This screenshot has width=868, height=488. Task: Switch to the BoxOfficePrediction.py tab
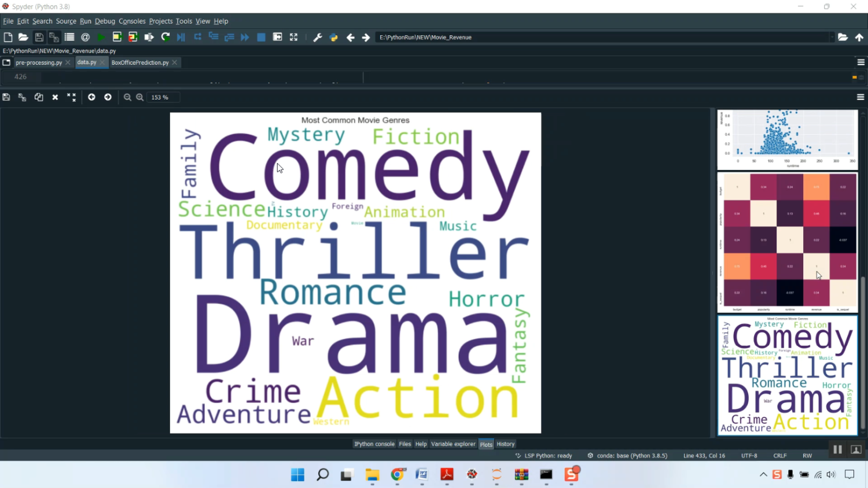coord(140,62)
